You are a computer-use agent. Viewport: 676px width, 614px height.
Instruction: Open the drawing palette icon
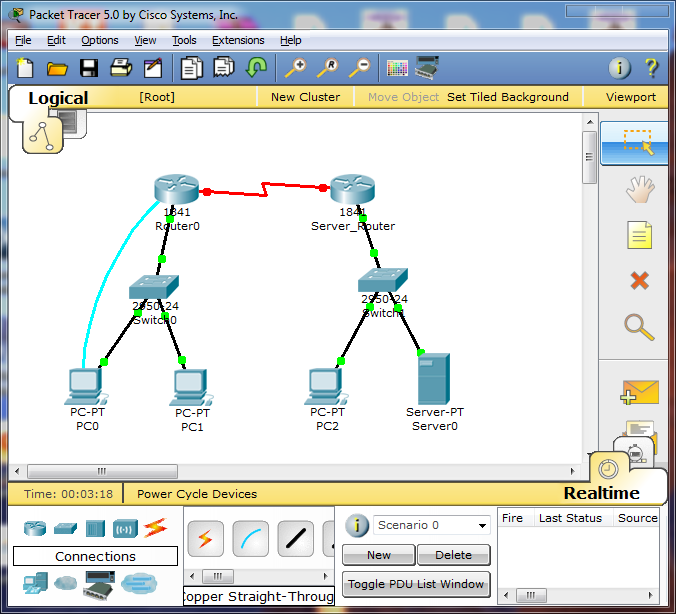tap(397, 68)
